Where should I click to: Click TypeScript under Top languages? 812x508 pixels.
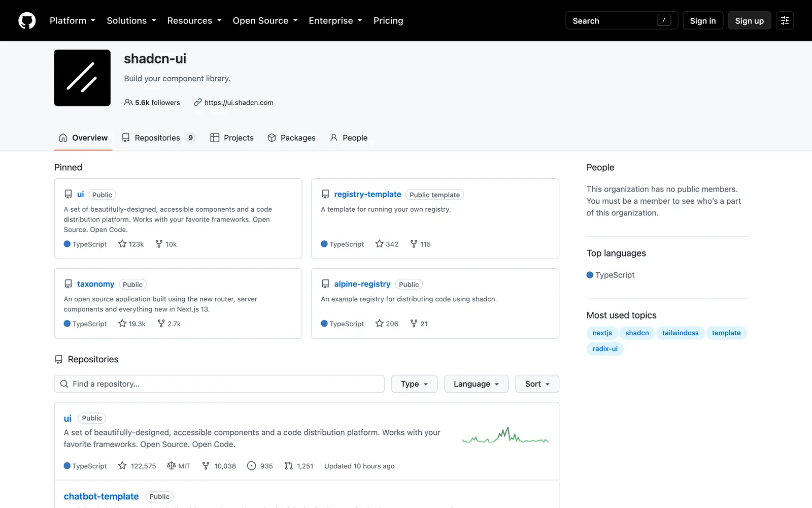point(611,275)
